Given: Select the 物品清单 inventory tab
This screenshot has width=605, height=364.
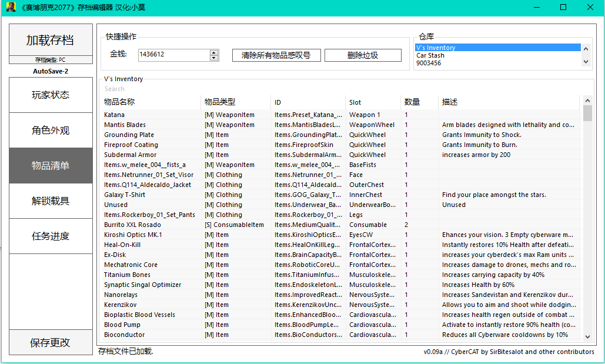Looking at the screenshot, I should point(51,165).
